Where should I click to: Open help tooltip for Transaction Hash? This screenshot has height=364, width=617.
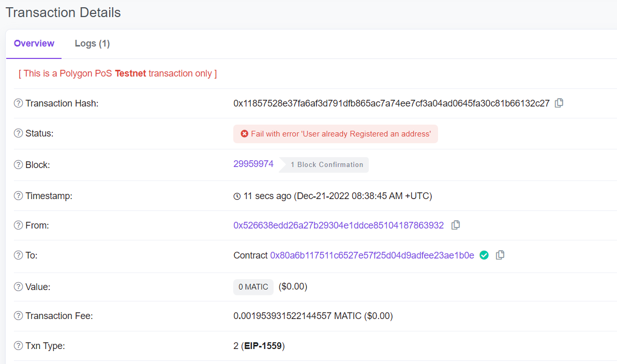tap(17, 103)
